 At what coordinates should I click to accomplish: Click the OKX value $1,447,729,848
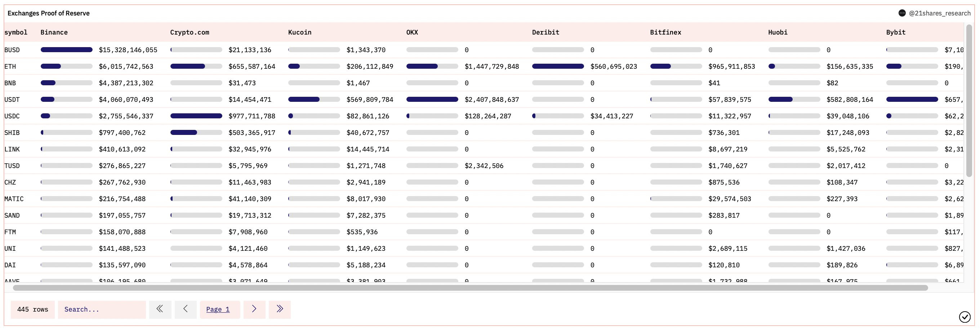click(x=492, y=67)
